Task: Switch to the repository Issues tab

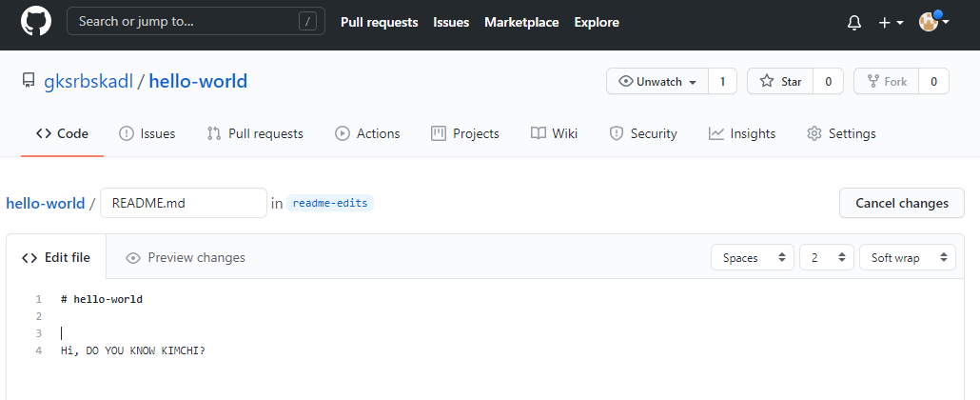Action: (x=147, y=133)
